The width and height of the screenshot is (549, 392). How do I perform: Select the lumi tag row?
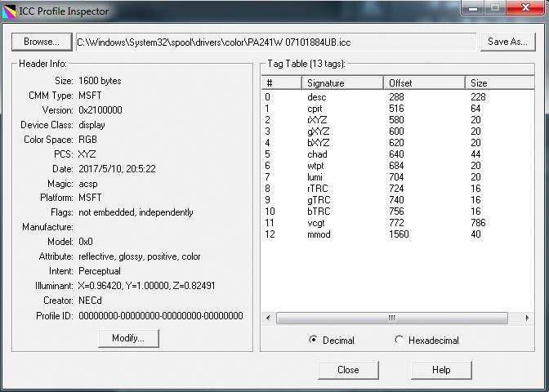point(397,177)
